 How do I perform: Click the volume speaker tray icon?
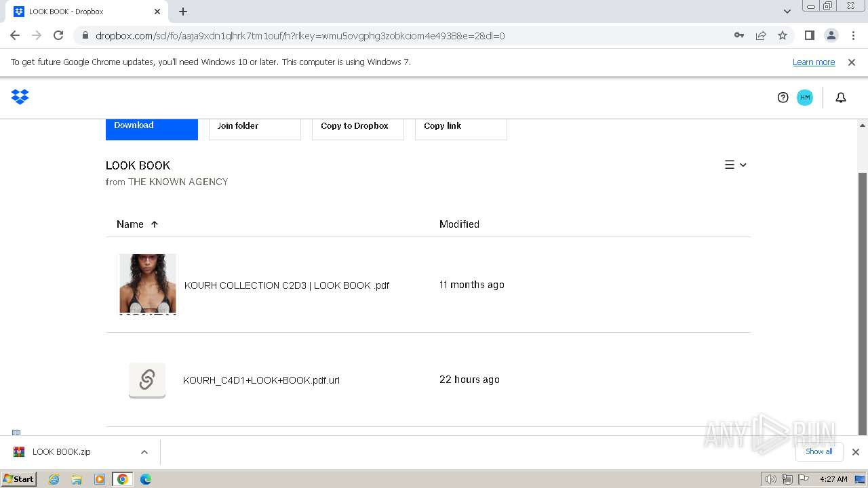tap(771, 479)
